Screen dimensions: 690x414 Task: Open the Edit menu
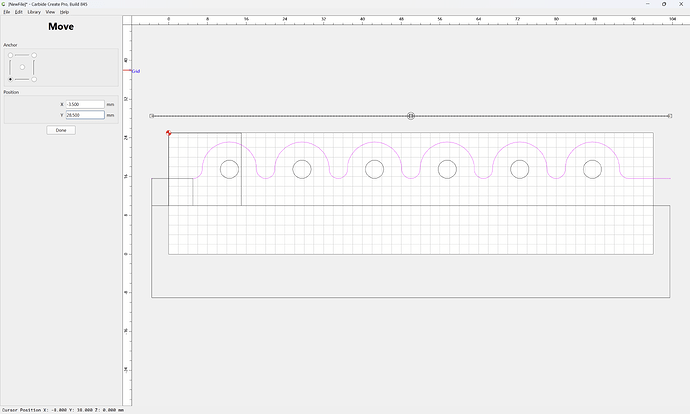[x=18, y=12]
